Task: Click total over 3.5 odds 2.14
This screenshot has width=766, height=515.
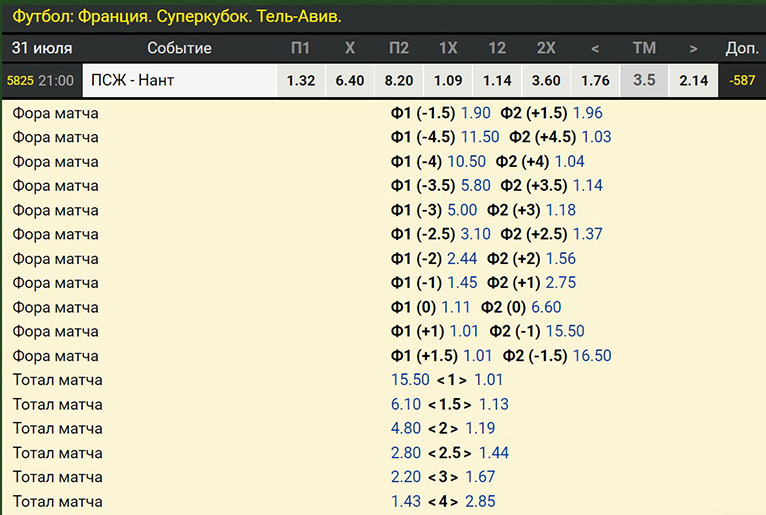Action: 693,80
